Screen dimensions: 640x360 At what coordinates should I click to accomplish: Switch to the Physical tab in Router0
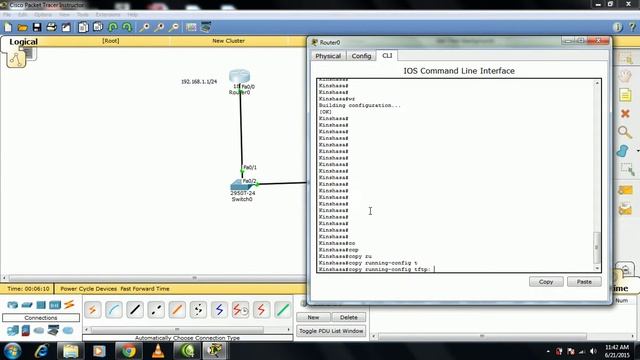pyautogui.click(x=328, y=56)
